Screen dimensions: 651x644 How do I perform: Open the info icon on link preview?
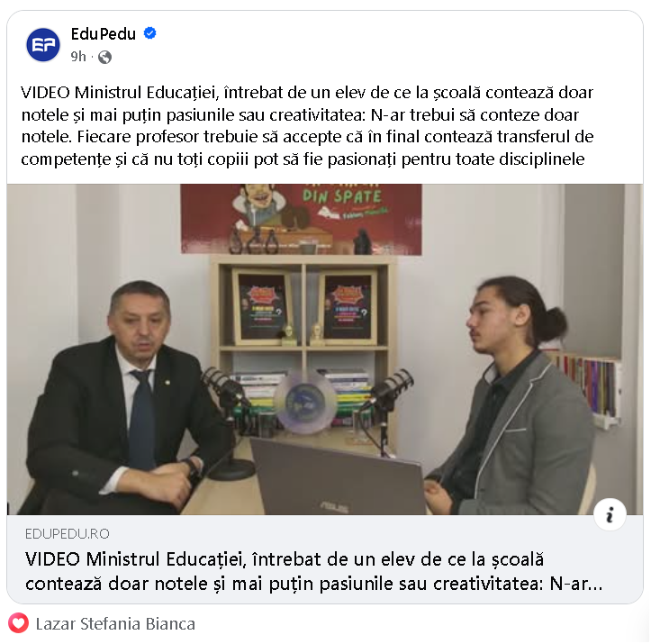point(610,515)
